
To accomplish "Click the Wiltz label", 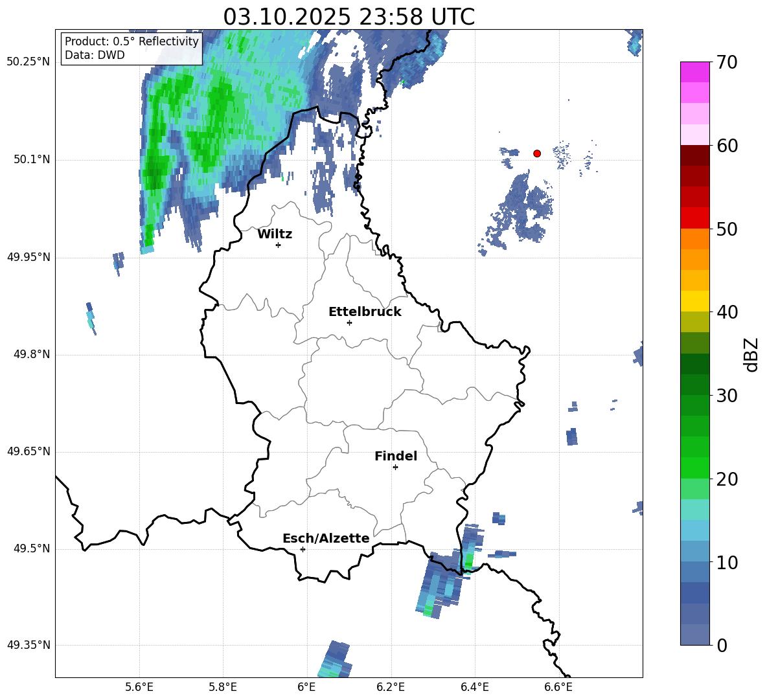I will (x=275, y=234).
